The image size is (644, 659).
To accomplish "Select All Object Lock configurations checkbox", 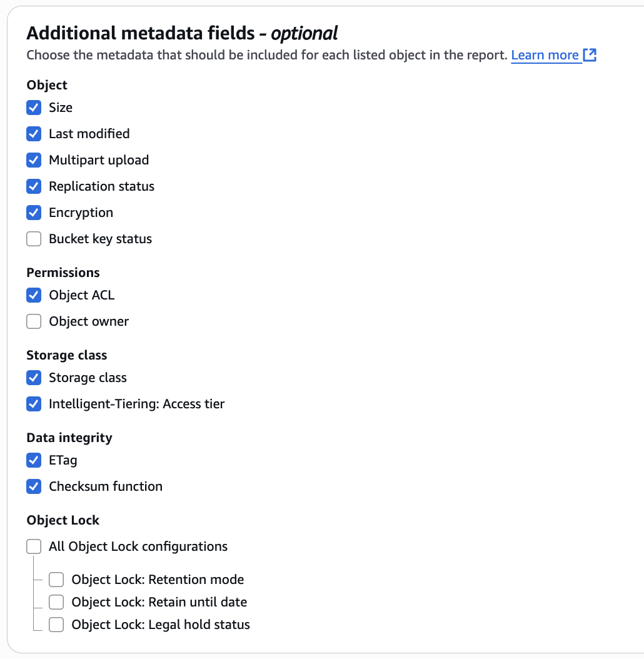I will (x=34, y=546).
